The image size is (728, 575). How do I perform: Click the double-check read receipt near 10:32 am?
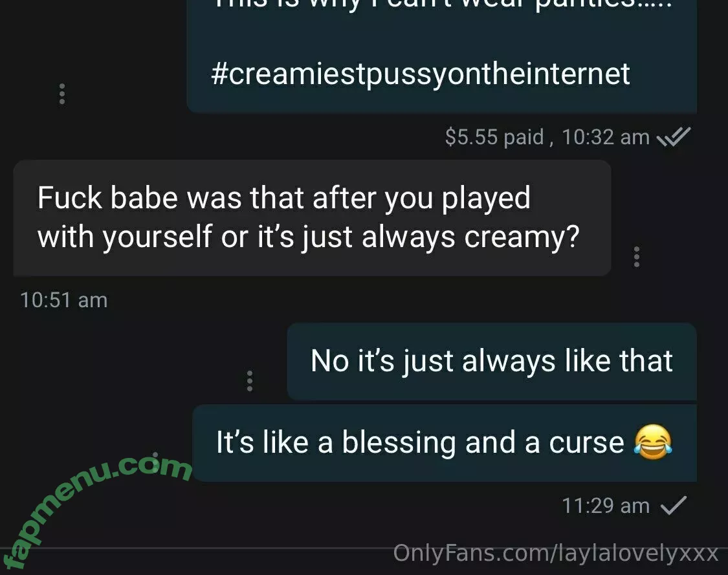(x=674, y=137)
